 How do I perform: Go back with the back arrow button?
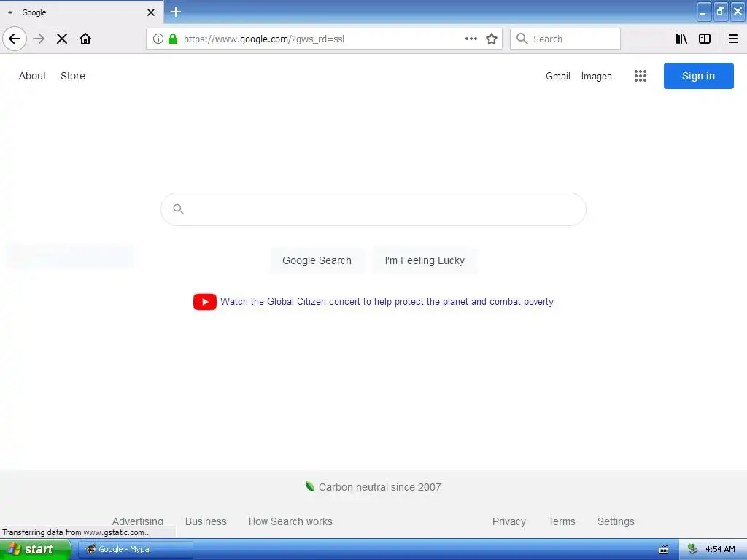(15, 39)
